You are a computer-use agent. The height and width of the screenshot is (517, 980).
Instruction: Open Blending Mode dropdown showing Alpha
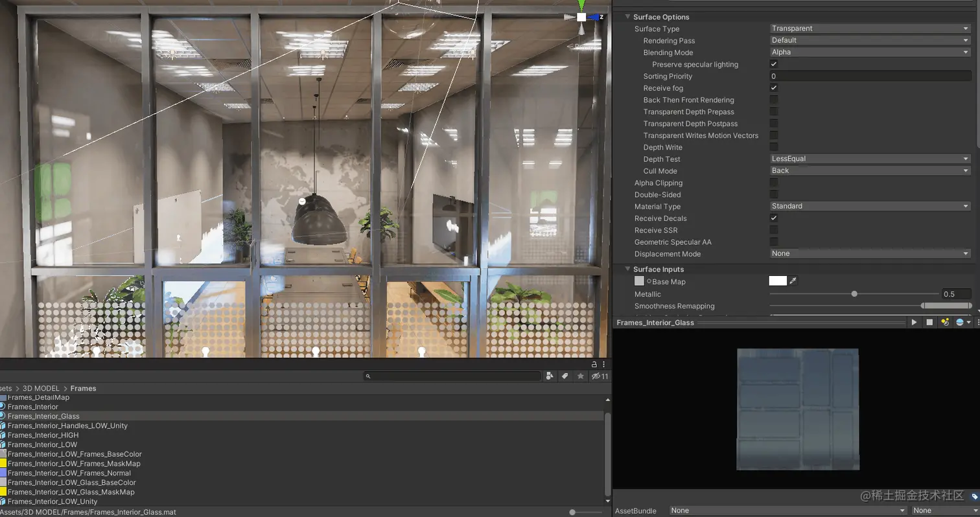(x=870, y=52)
